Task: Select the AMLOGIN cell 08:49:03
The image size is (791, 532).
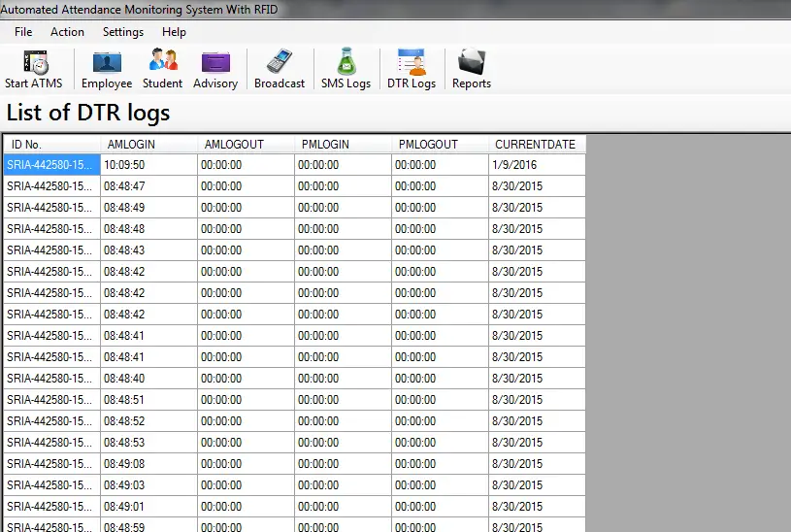Action: [148, 485]
